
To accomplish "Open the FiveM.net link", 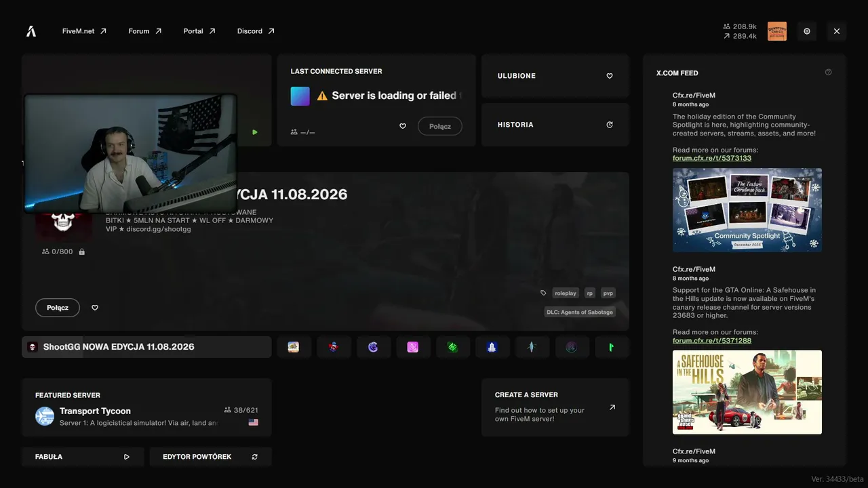I will (84, 31).
